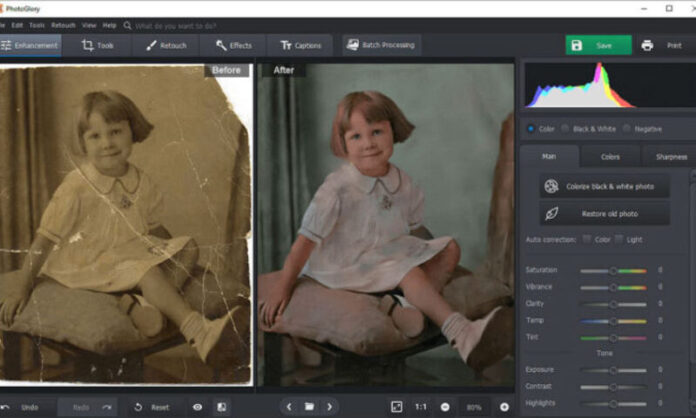Click Colorize black & white photo button

point(604,187)
